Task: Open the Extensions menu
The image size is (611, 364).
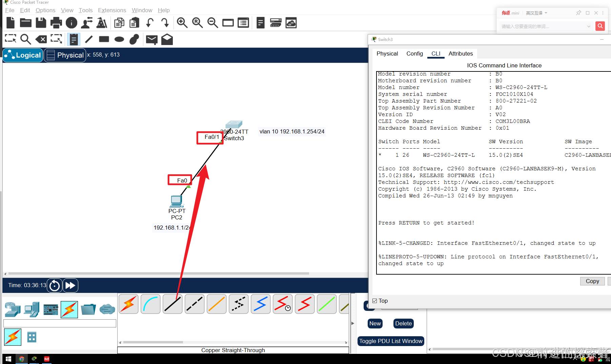Action: [112, 10]
